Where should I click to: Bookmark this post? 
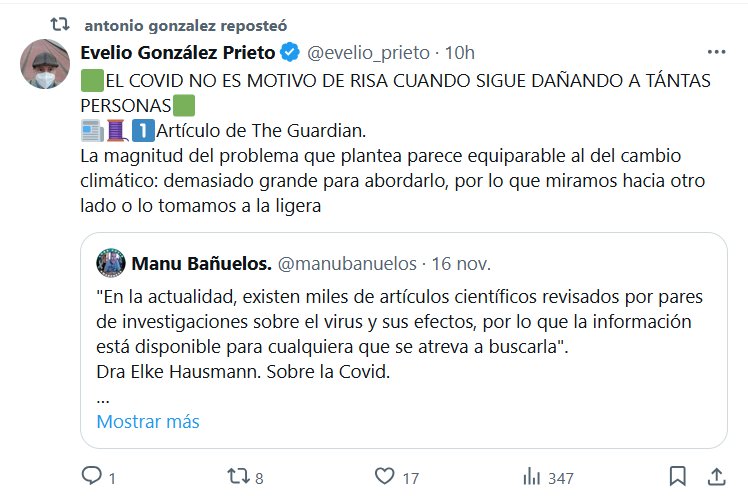677,476
